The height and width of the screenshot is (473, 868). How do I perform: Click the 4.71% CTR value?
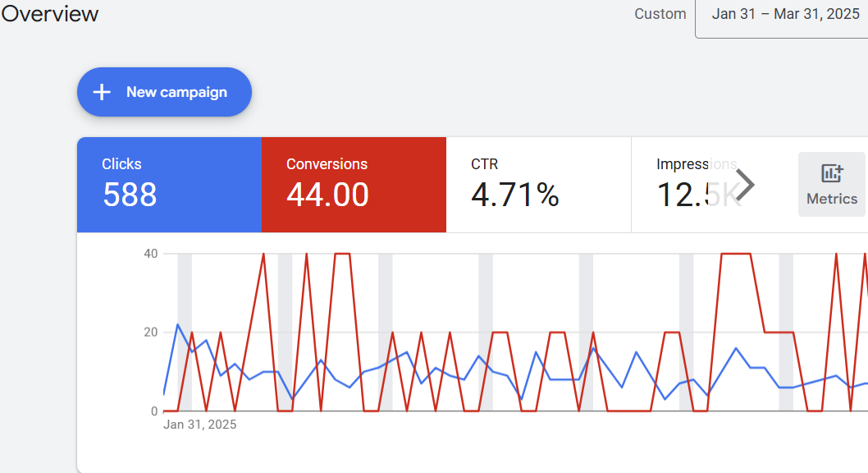coord(515,195)
